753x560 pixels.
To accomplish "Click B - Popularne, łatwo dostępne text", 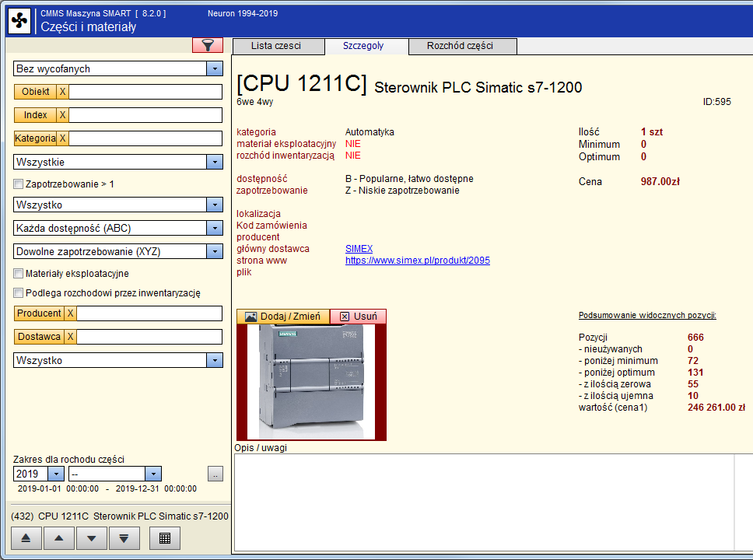I will click(409, 179).
